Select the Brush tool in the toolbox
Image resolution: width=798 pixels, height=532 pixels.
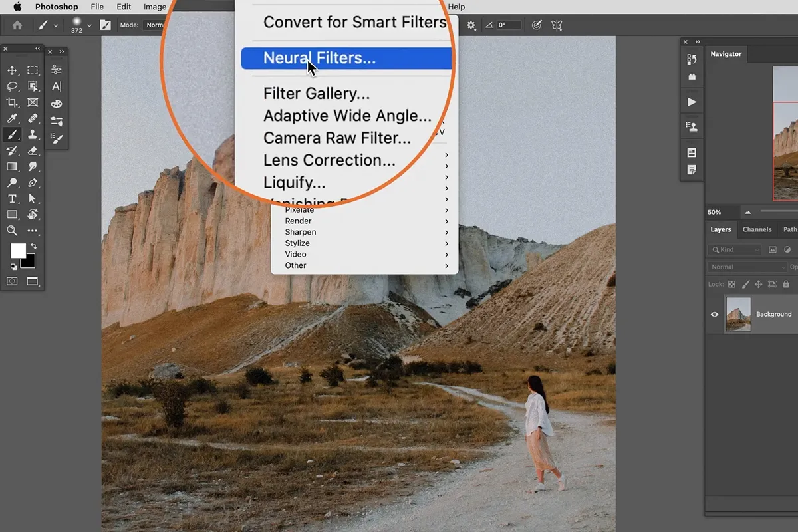pyautogui.click(x=12, y=134)
